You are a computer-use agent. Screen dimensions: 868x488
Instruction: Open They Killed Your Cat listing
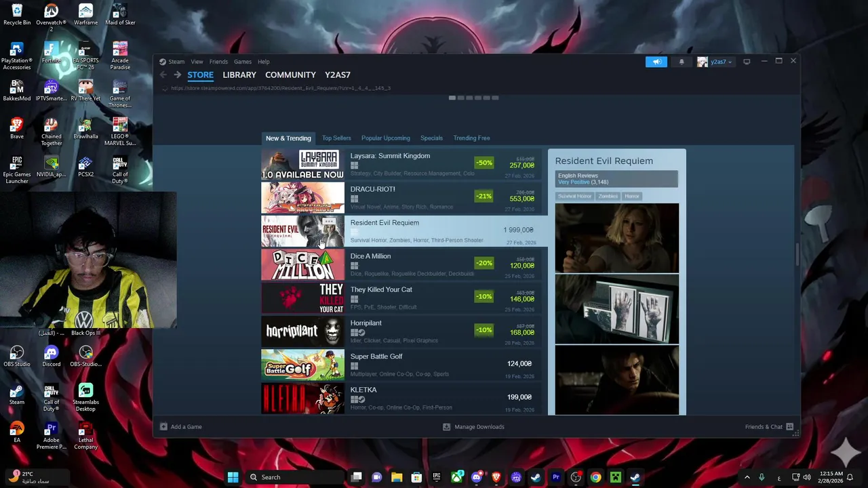(401, 298)
